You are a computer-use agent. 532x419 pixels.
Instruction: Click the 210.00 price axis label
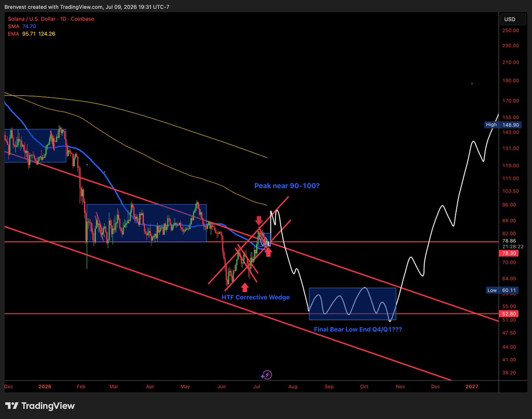pos(511,62)
